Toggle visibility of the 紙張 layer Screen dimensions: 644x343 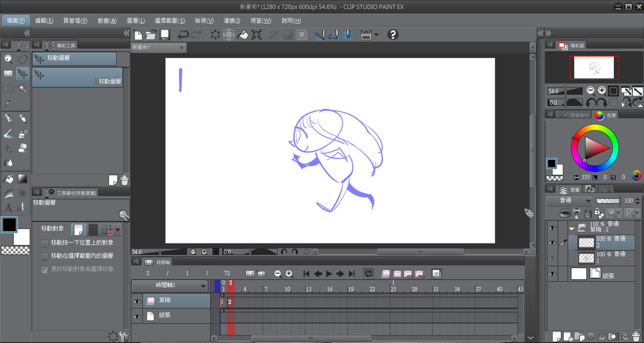(x=552, y=274)
